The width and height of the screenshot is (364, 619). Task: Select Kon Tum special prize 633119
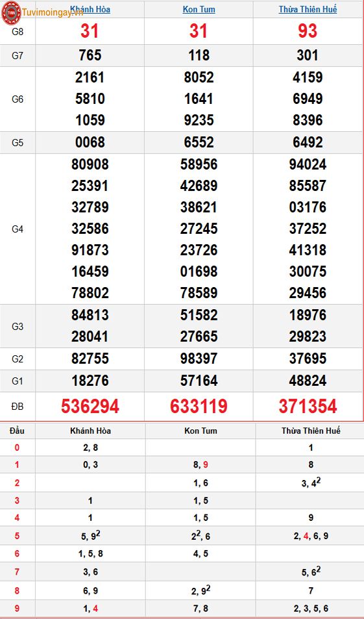(199, 406)
